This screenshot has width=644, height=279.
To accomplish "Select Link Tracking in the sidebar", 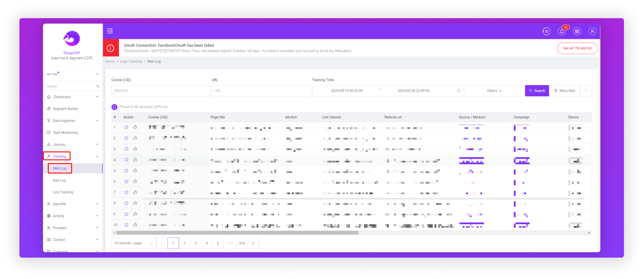I will pyautogui.click(x=63, y=192).
